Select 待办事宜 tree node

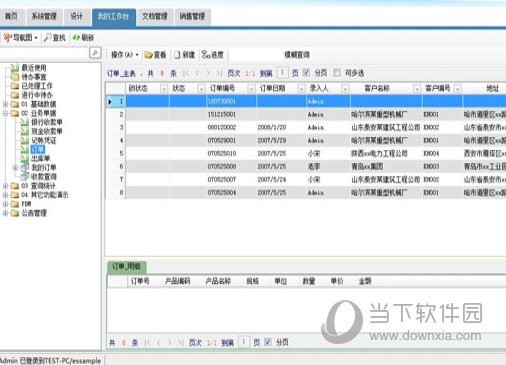(x=34, y=77)
